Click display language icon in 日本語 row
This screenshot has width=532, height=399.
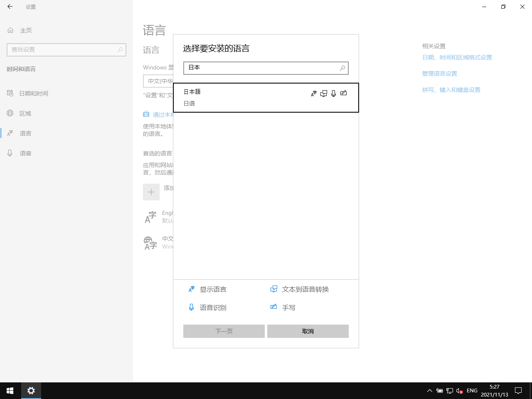(x=314, y=94)
